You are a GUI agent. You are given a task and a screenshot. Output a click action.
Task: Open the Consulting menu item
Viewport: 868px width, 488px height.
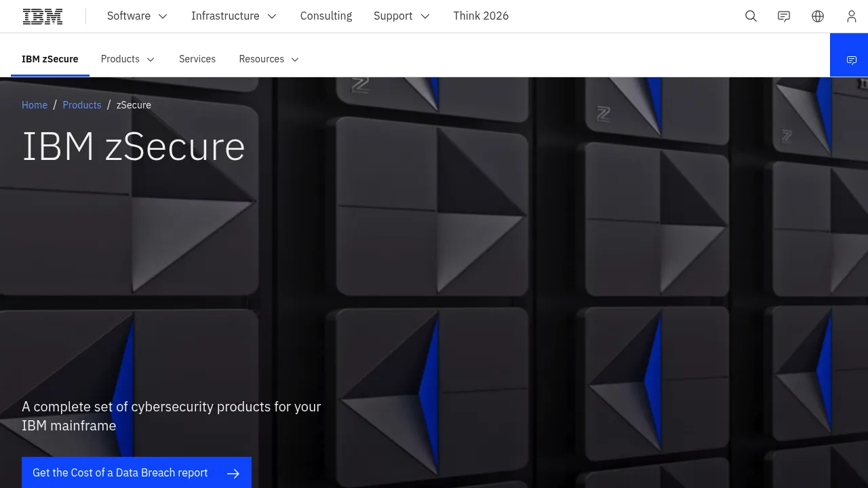click(x=326, y=16)
